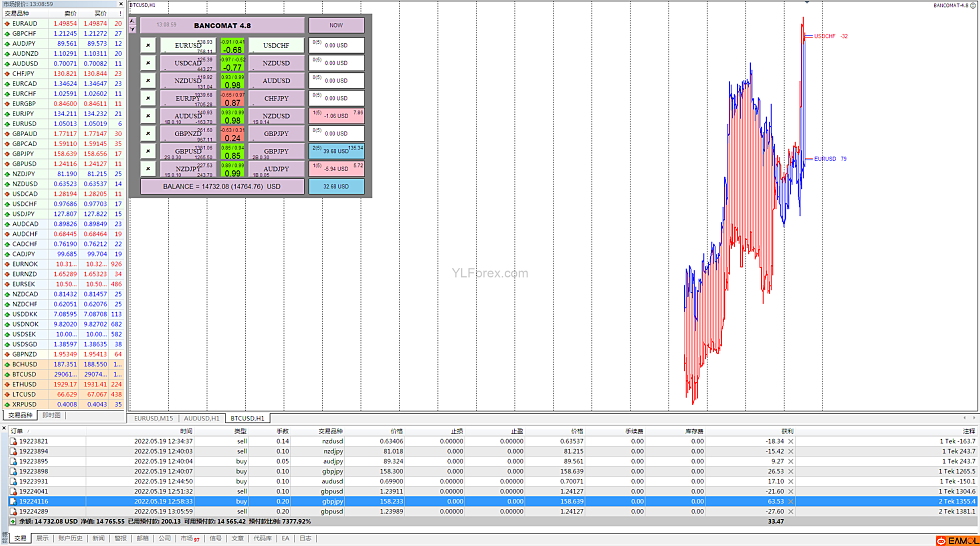Screen dimensions: 980x546
Task: Switch to the AUDUSD,H1 chart tab
Action: click(201, 418)
